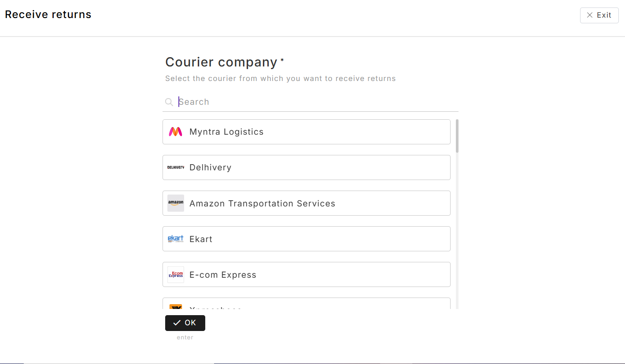Viewport: 625px width, 364px height.
Task: Exit the Receive returns screen
Action: click(x=599, y=15)
